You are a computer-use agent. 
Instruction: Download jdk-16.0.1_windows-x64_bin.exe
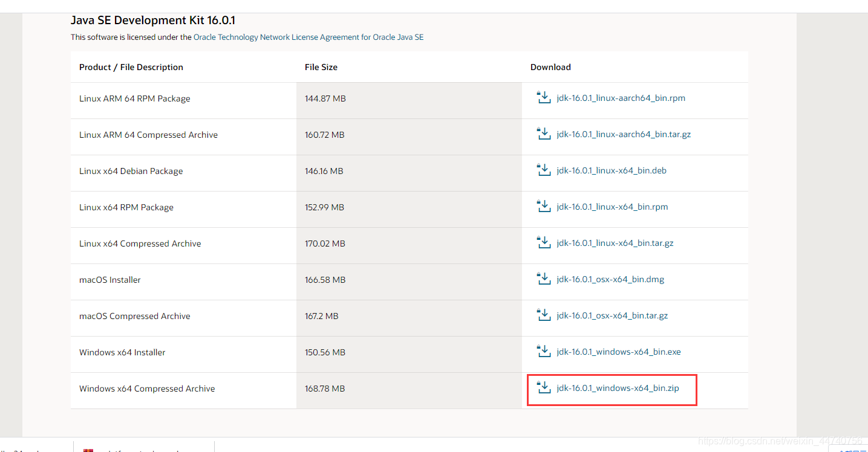619,352
